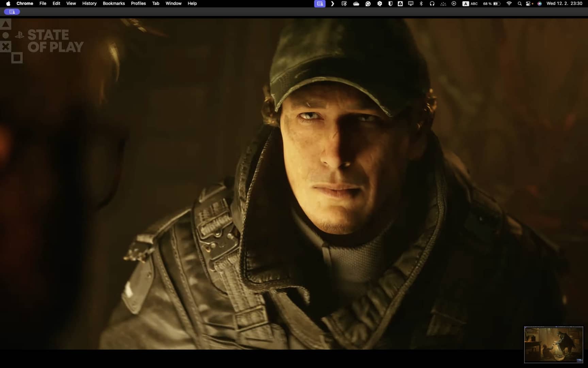The image size is (588, 368).
Task: Open the File menu
Action: click(x=43, y=3)
